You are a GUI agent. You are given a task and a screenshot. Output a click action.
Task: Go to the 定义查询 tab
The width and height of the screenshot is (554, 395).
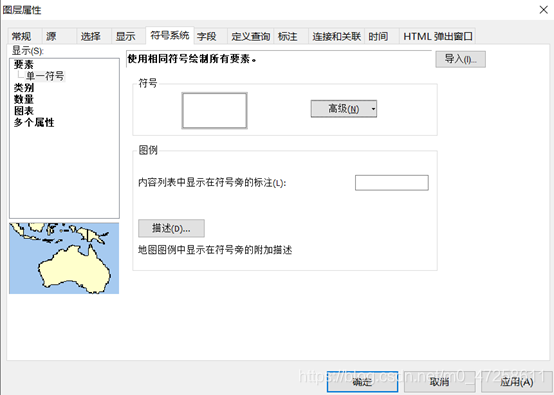[x=251, y=36]
